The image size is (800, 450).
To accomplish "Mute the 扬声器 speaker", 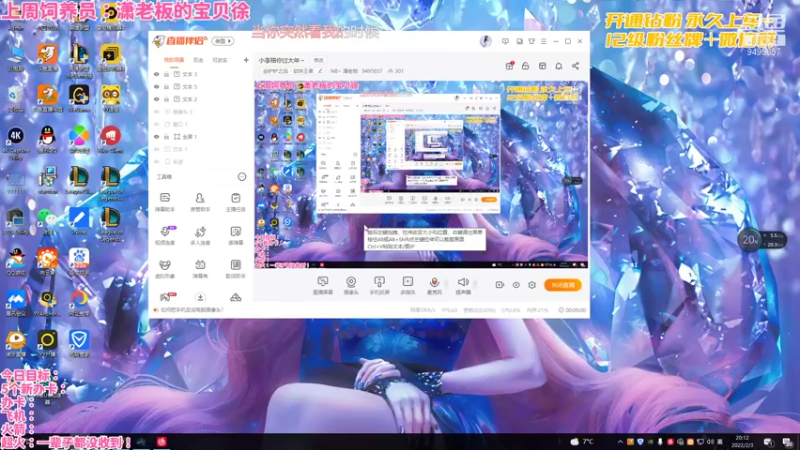I will pyautogui.click(x=463, y=285).
